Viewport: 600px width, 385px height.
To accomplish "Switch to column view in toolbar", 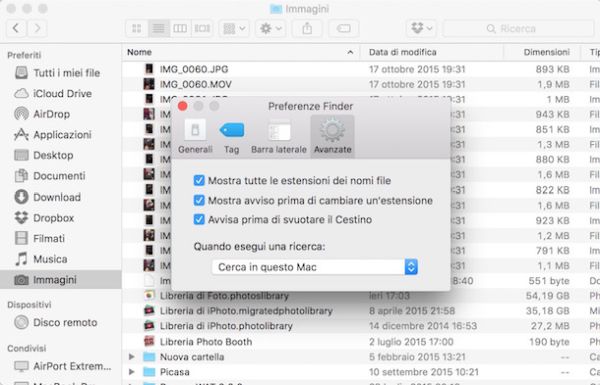I will 180,28.
